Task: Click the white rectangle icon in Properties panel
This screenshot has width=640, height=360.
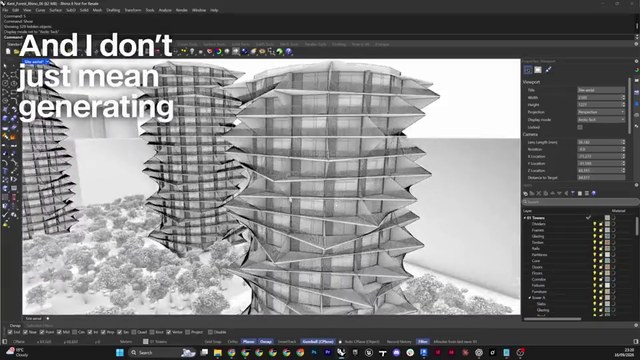Action: point(538,70)
